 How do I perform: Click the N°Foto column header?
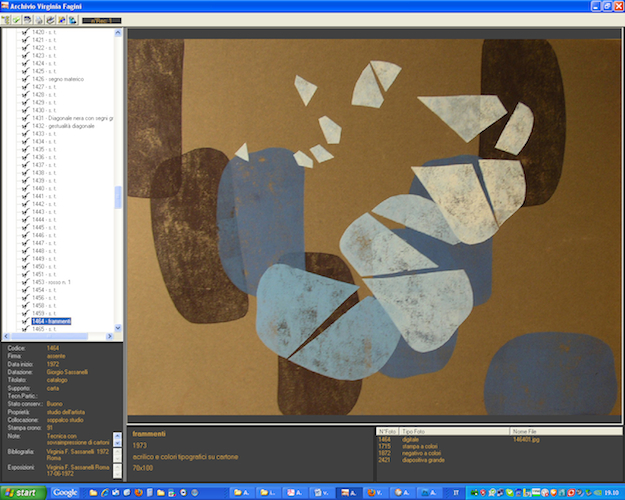(x=387, y=431)
